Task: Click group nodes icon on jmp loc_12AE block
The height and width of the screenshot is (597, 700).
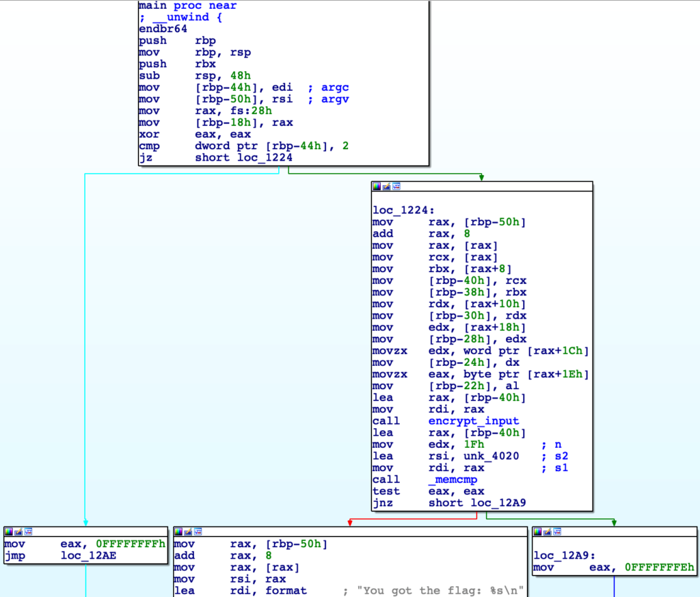Action: (28, 531)
